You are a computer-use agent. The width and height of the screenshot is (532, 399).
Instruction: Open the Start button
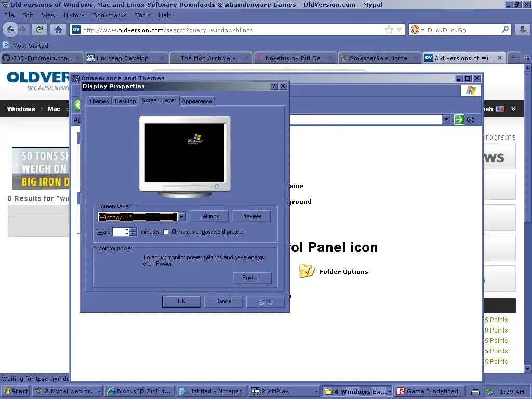(x=15, y=391)
